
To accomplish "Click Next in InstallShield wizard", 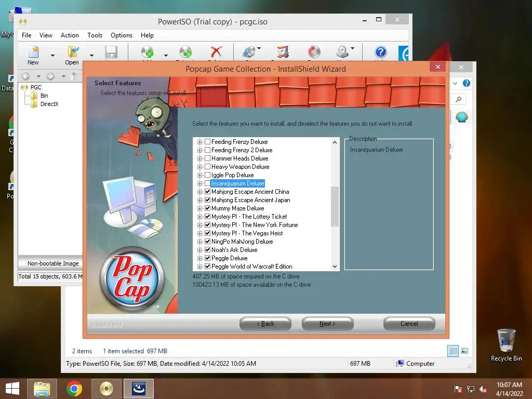I will pos(327,324).
